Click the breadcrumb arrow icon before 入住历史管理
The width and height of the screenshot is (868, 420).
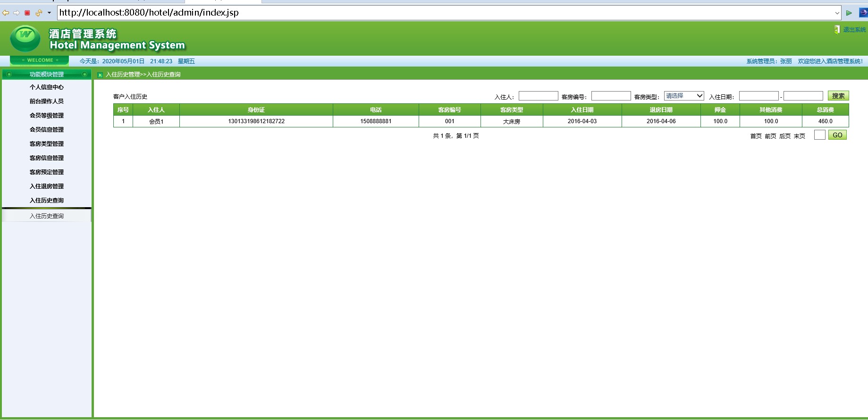pos(100,75)
